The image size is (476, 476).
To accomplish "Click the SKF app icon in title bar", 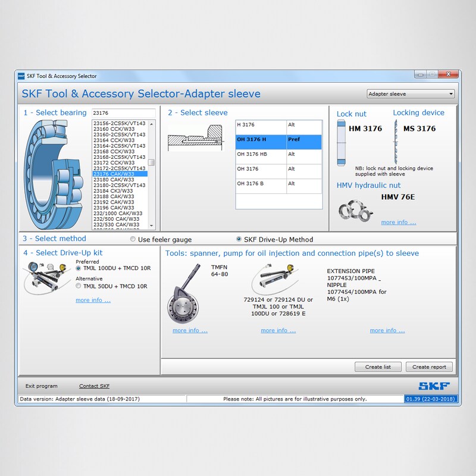I will (21, 76).
